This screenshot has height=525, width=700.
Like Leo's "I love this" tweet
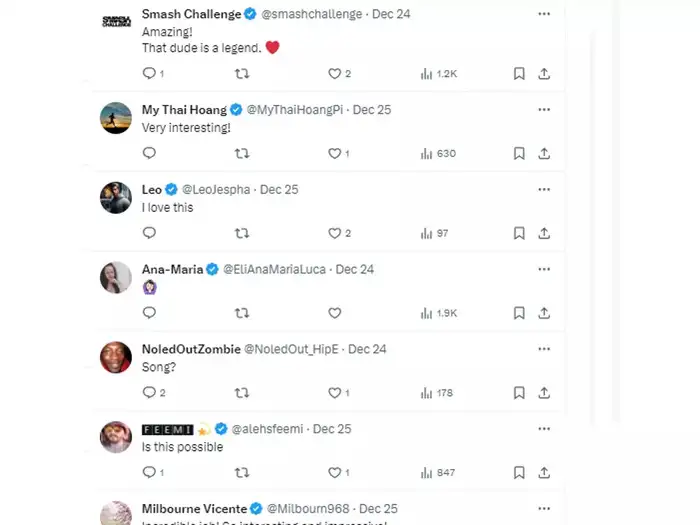pos(335,233)
